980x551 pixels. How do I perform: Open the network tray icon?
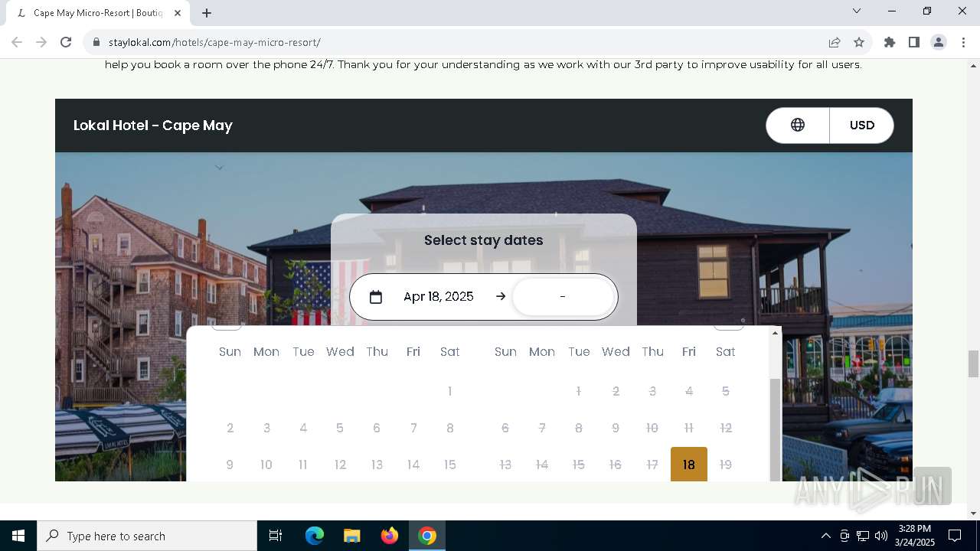click(863, 536)
